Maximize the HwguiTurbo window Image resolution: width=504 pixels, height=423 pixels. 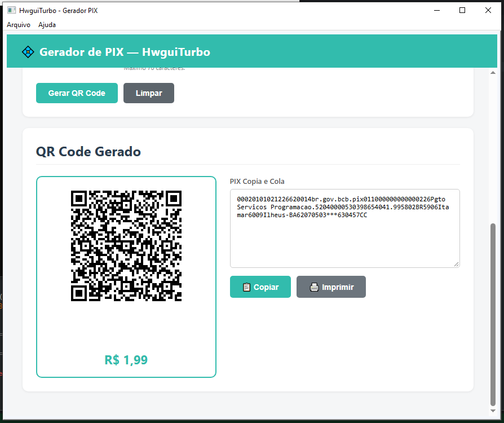(x=462, y=10)
